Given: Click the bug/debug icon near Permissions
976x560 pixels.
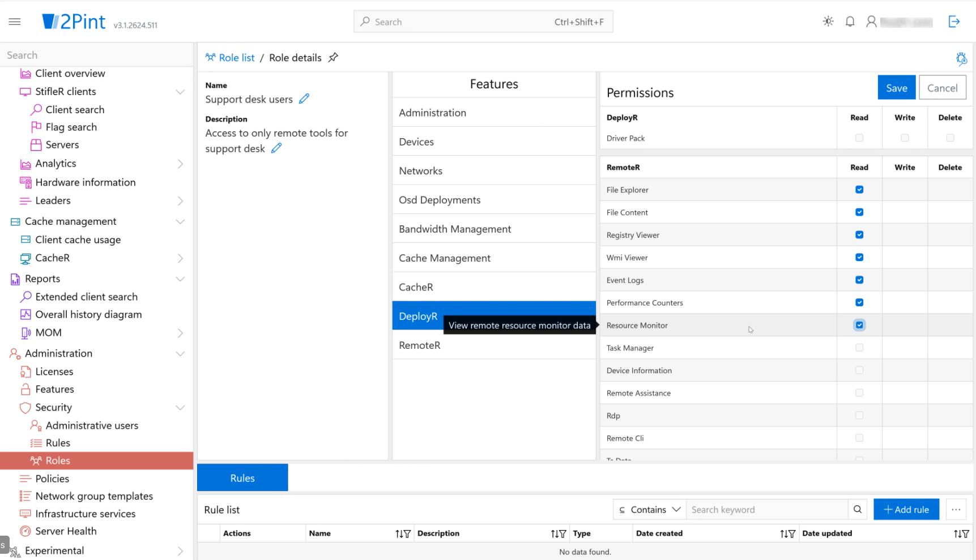Looking at the screenshot, I should [961, 58].
